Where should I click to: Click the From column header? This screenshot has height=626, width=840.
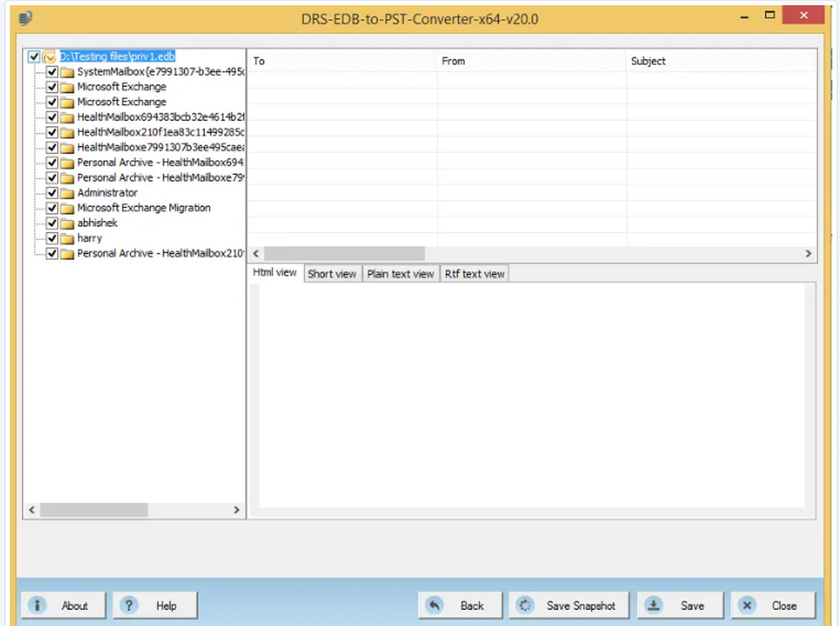point(532,61)
